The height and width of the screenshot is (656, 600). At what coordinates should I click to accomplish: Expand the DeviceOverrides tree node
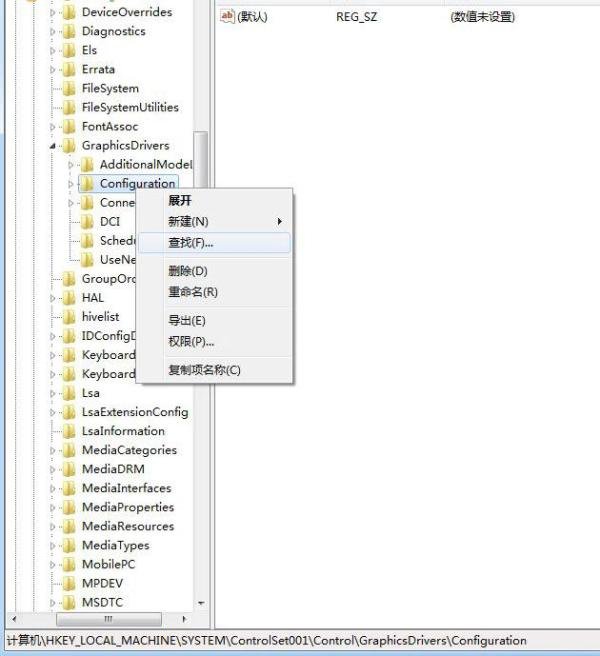(x=53, y=13)
